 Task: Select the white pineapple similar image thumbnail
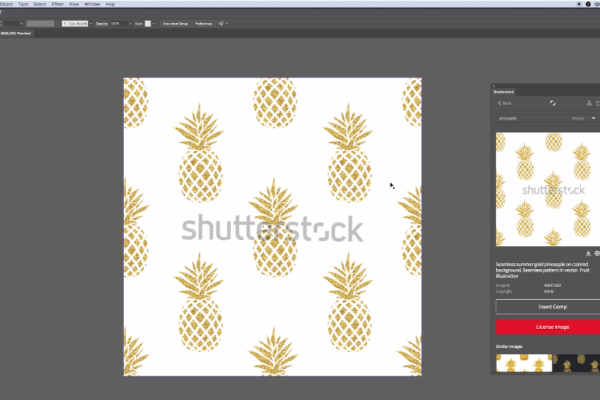523,364
